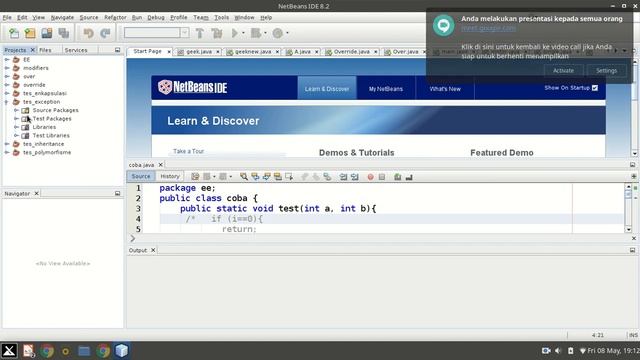Click the Settings button in notification
640x360 pixels.
point(606,71)
